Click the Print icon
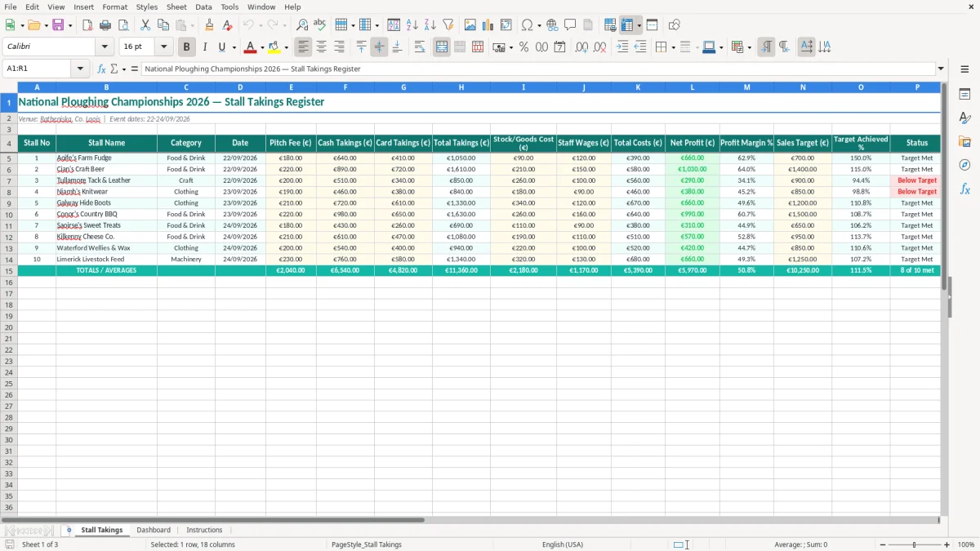 (105, 25)
